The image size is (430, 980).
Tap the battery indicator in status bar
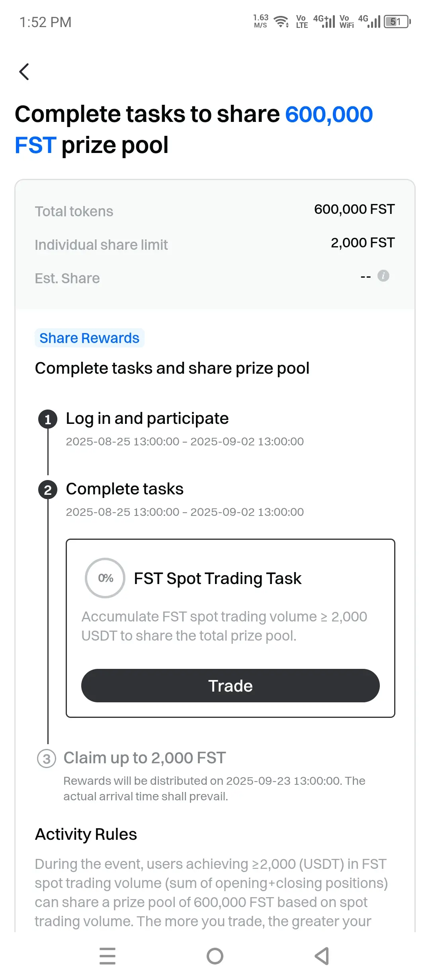tap(397, 22)
